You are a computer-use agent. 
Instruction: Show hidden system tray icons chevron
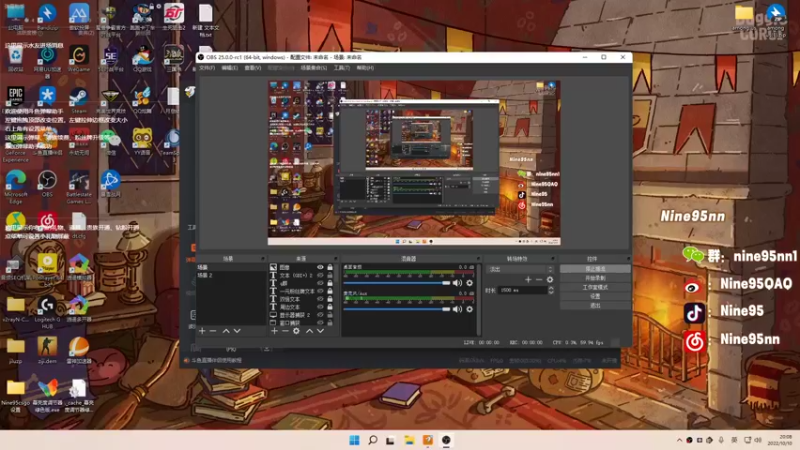(x=679, y=440)
